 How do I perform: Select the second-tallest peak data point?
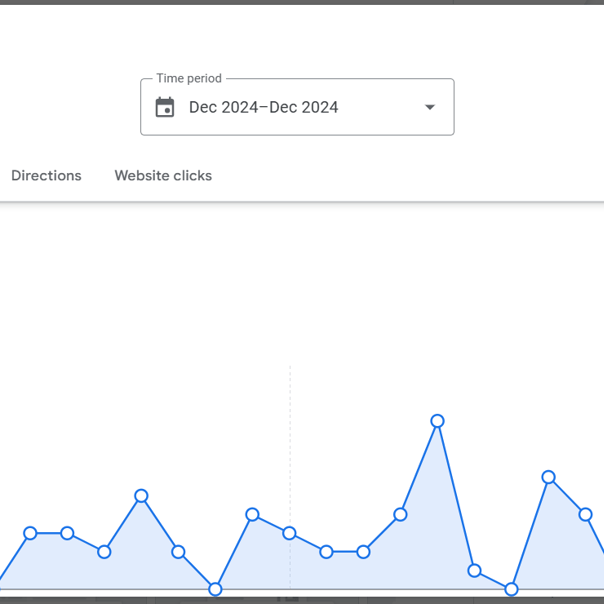pos(549,477)
